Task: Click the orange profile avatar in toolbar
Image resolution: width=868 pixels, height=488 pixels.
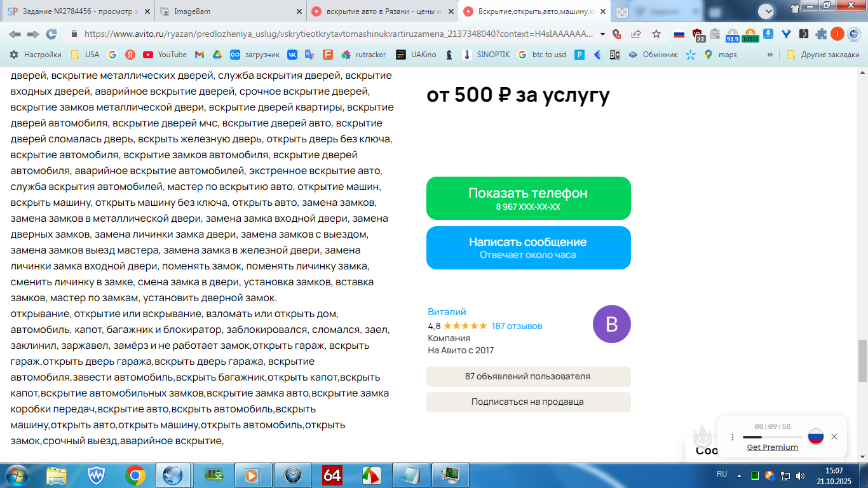Action: [x=837, y=34]
